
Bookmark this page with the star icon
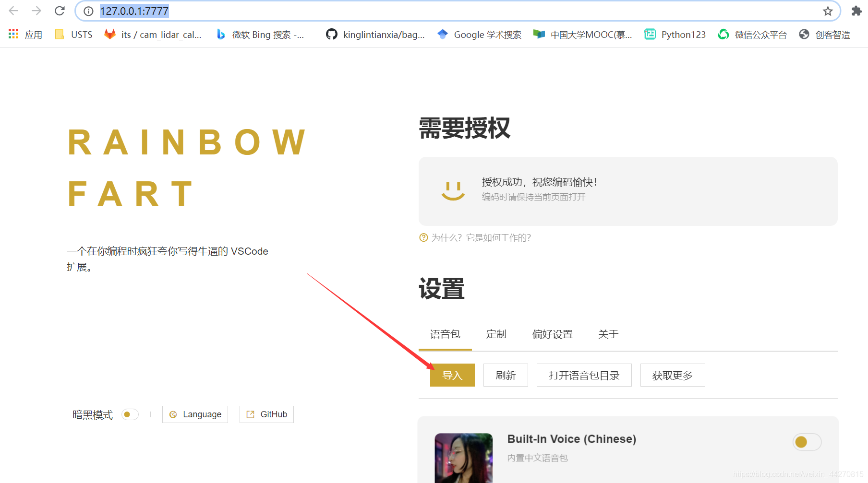tap(828, 11)
